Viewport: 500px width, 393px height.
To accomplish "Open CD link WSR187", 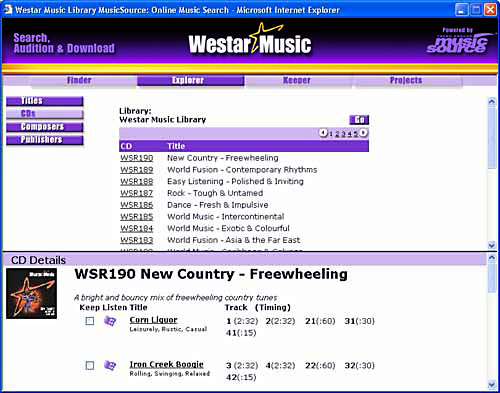I will (137, 193).
